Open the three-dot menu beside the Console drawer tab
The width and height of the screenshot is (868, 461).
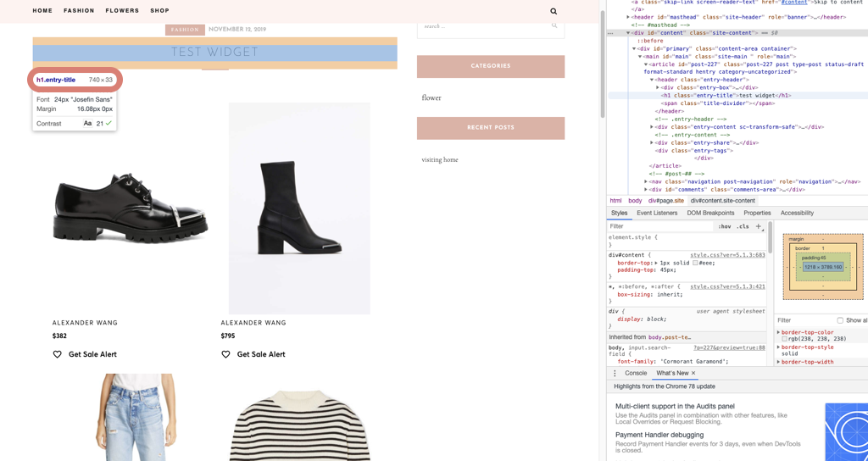click(615, 373)
